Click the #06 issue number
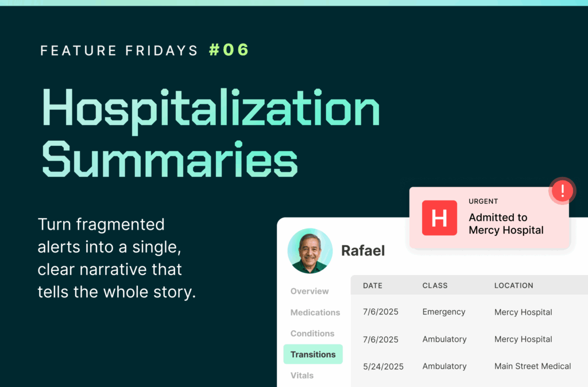Screen dimensions: 588x387 click(229, 50)
